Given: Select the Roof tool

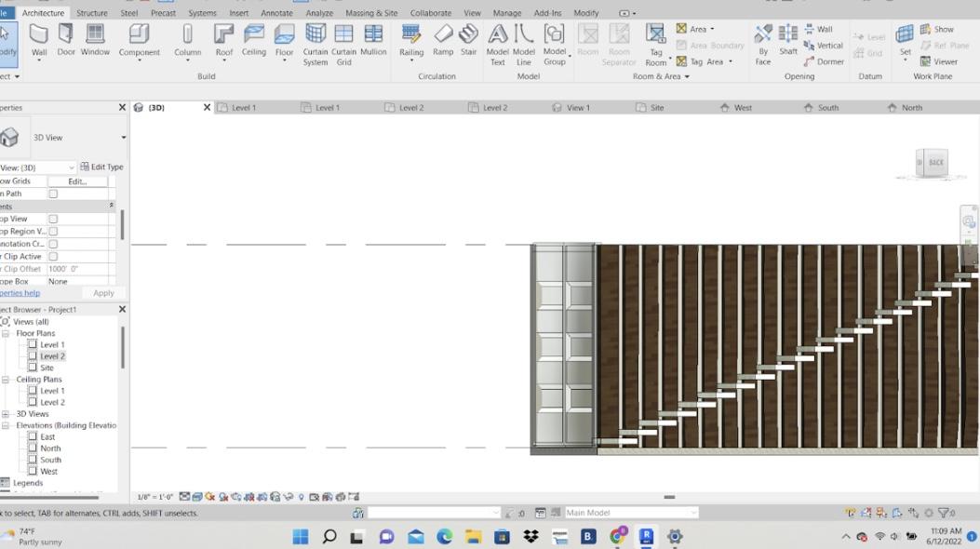Looking at the screenshot, I should 223,41.
